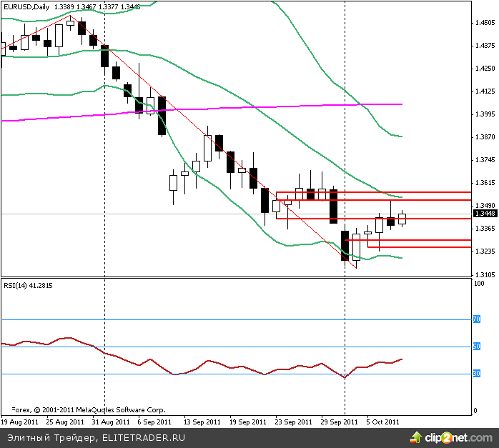Select the RSI 70 level marker
499x448 pixels.
(476, 319)
